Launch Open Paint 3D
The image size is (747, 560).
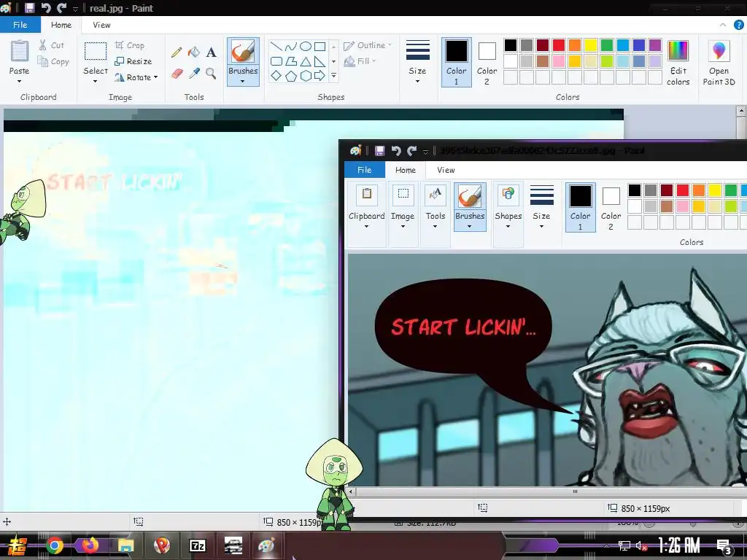[719, 63]
